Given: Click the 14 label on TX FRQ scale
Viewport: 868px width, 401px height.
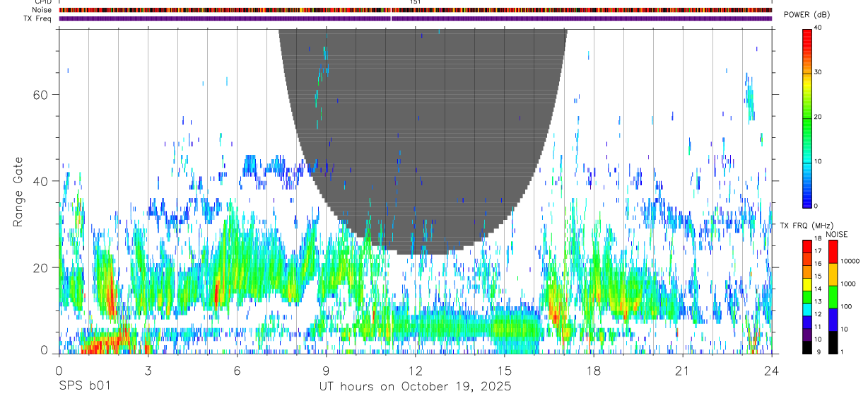Looking at the screenshot, I should [818, 289].
